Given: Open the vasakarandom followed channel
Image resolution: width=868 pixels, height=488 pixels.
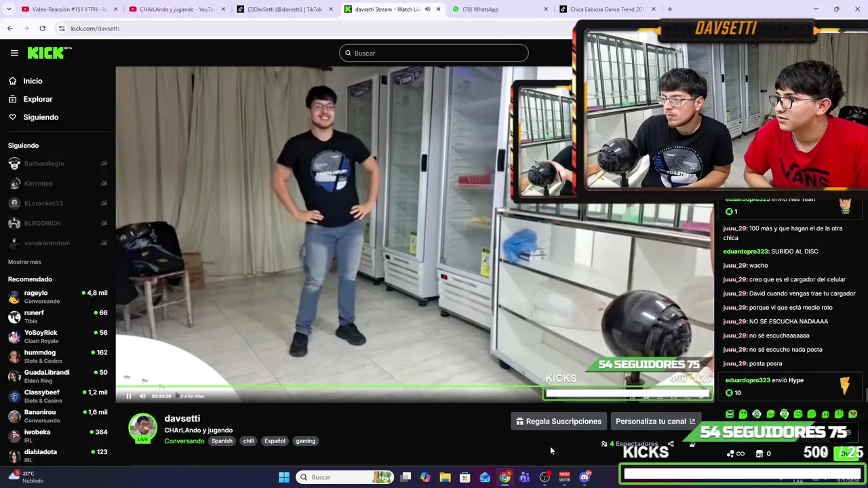Looking at the screenshot, I should (58, 243).
